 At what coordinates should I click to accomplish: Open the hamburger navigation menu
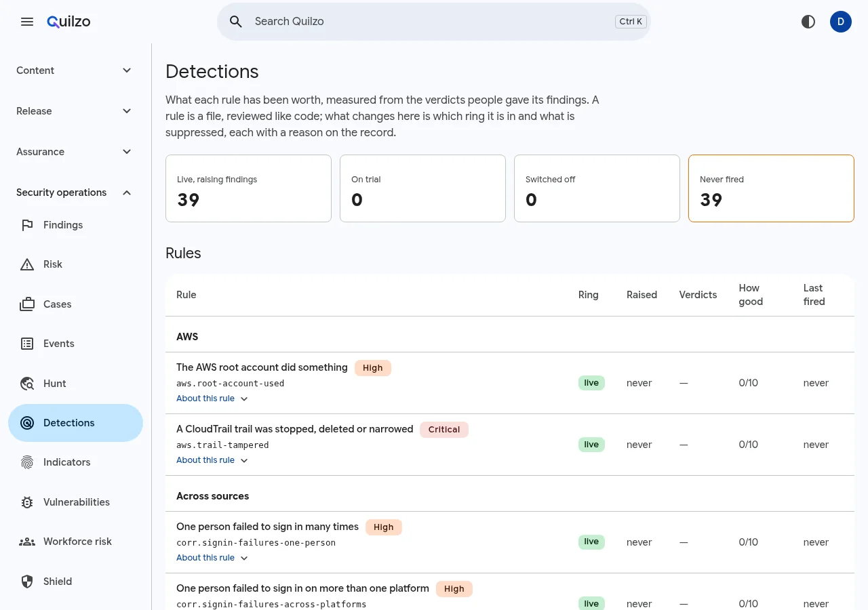(x=27, y=22)
